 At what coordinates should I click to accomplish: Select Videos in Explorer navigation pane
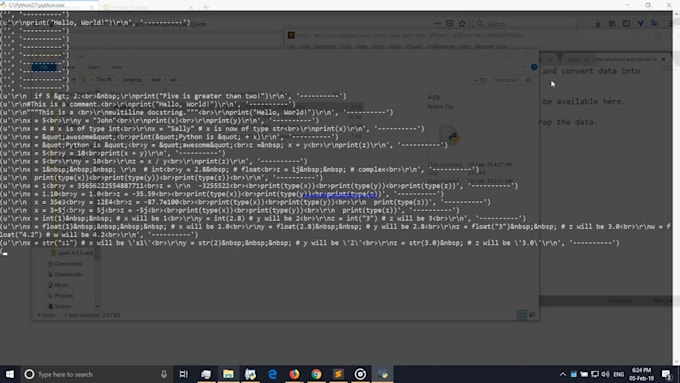click(59, 306)
